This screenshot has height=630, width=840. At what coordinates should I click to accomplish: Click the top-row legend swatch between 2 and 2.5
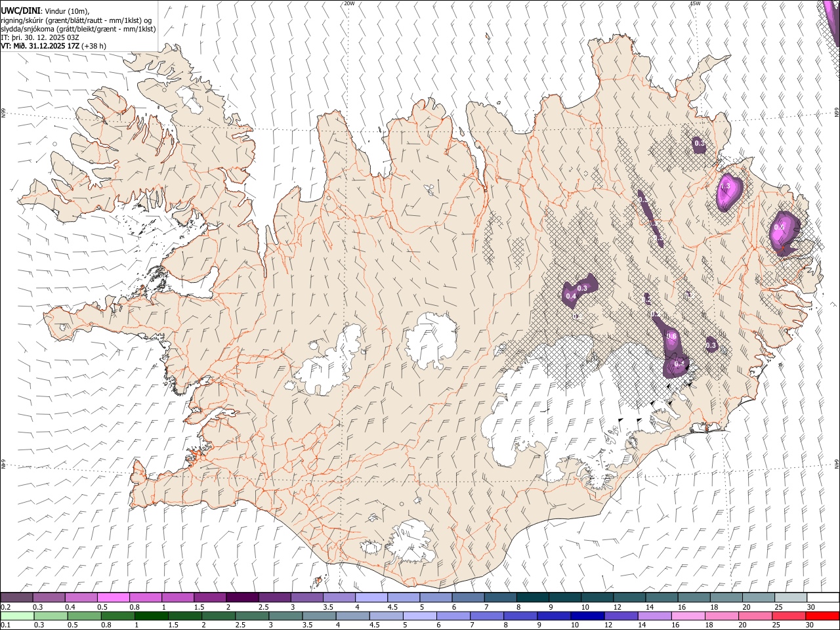242,597
